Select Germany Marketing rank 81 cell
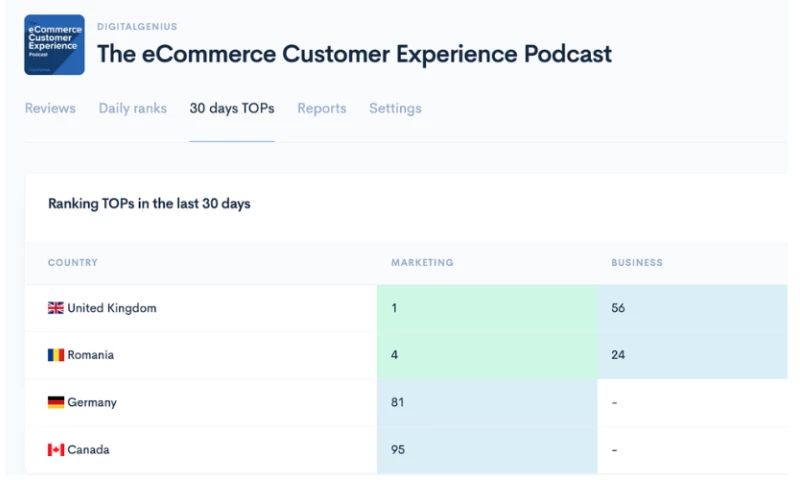The height and width of the screenshot is (480, 800). (x=486, y=402)
